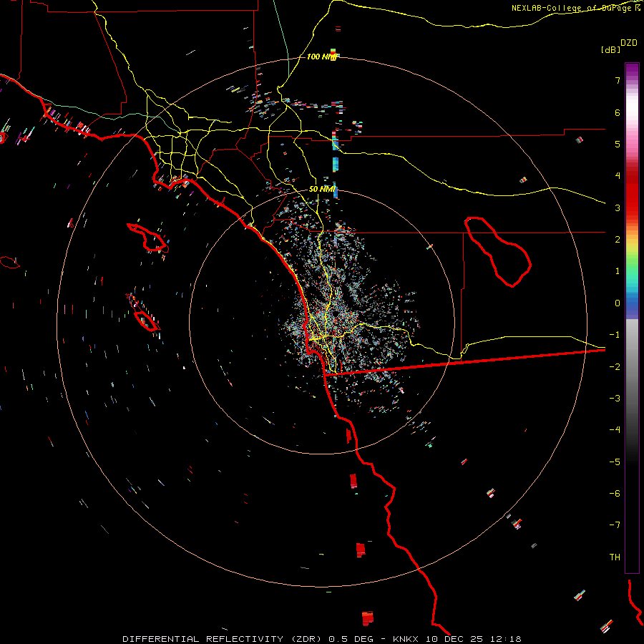Select the -1 dB tick on the scale
This screenshot has width=644, height=644.
(x=615, y=335)
